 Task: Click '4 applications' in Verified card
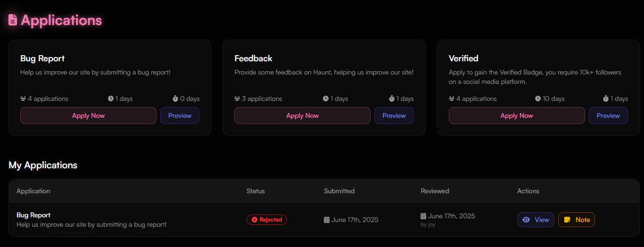pyautogui.click(x=477, y=99)
